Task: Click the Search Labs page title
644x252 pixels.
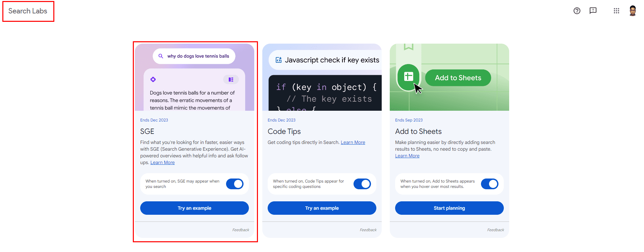Action: click(x=28, y=11)
